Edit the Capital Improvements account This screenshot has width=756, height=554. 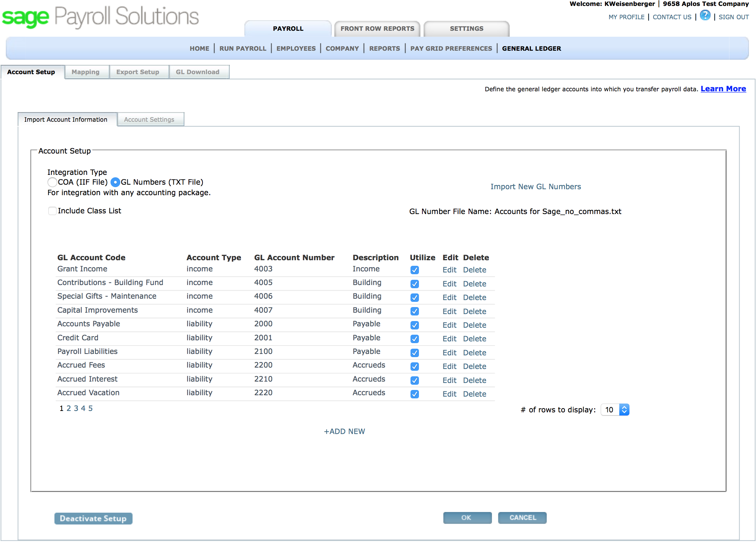449,312
